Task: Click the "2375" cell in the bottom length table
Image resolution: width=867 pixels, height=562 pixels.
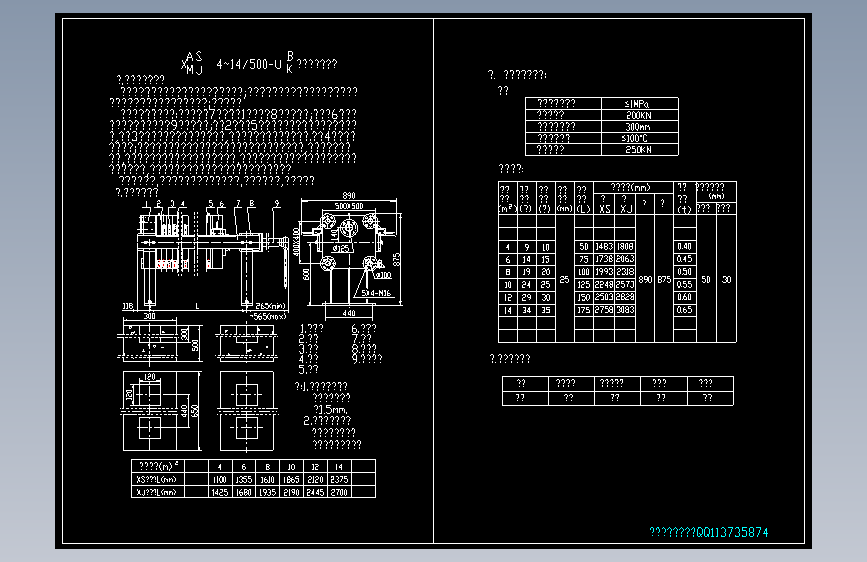Action: 340,480
